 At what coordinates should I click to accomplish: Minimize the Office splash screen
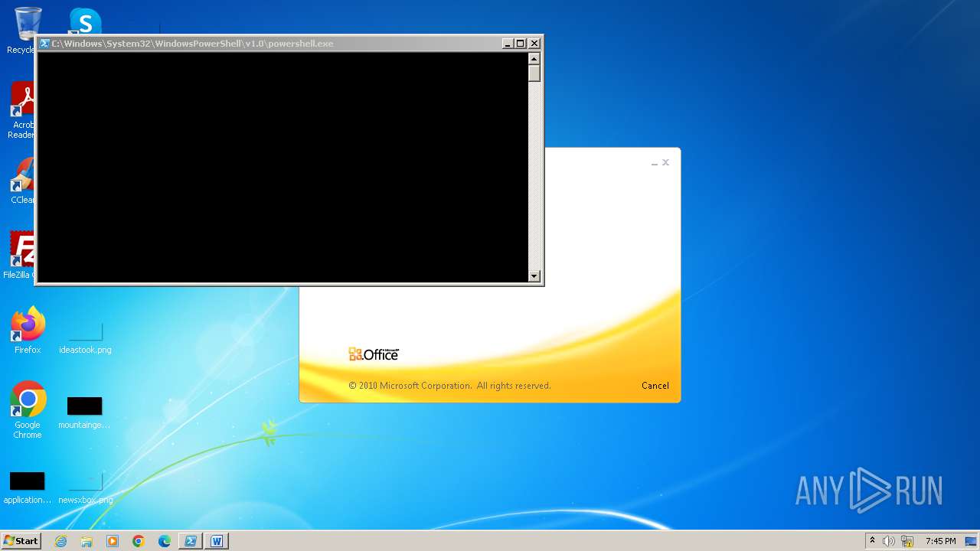(655, 163)
